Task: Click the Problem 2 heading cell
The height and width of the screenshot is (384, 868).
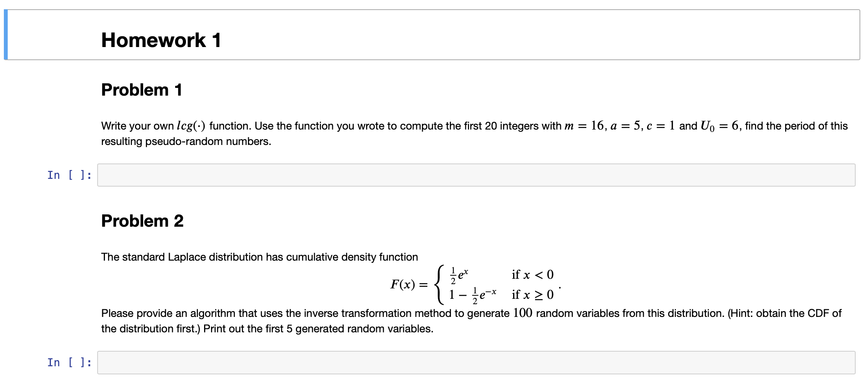Action: coord(142,221)
